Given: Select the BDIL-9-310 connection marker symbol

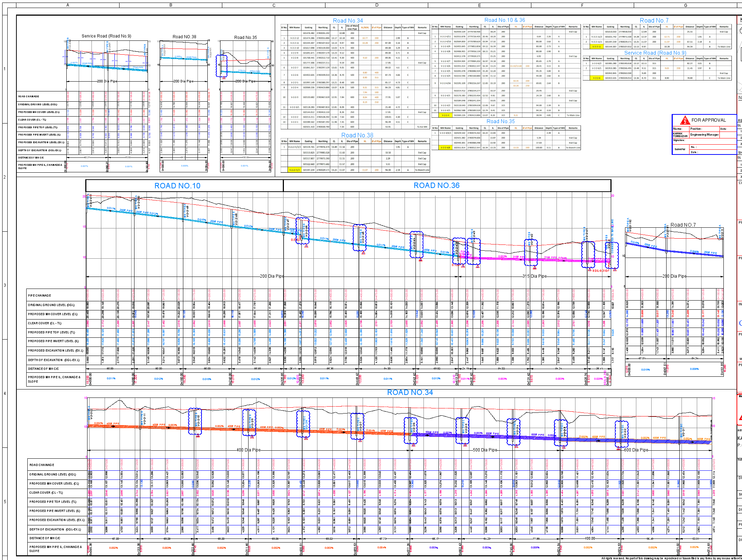Looking at the screenshot, I should pyautogui.click(x=590, y=270).
